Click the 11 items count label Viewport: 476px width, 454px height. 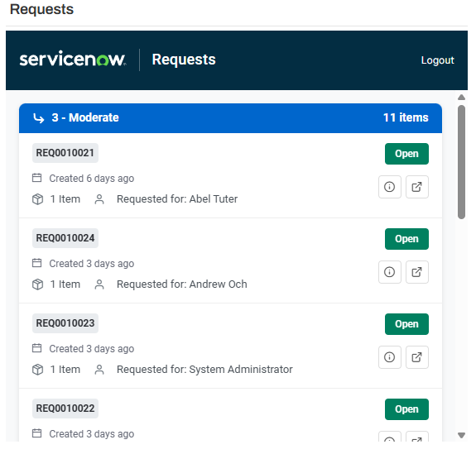pos(406,117)
